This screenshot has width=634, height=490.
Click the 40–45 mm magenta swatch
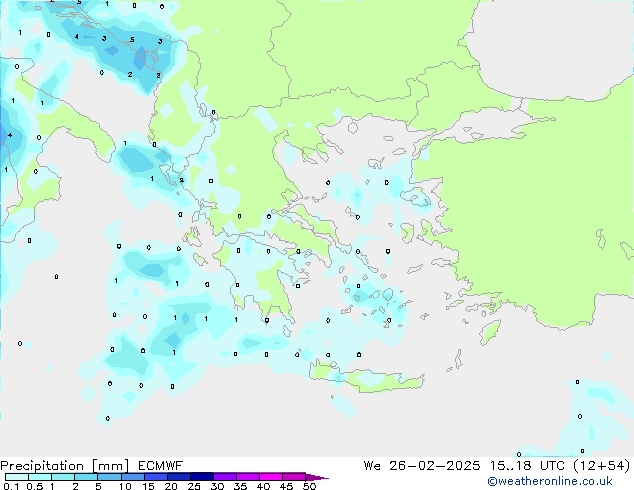(270, 477)
